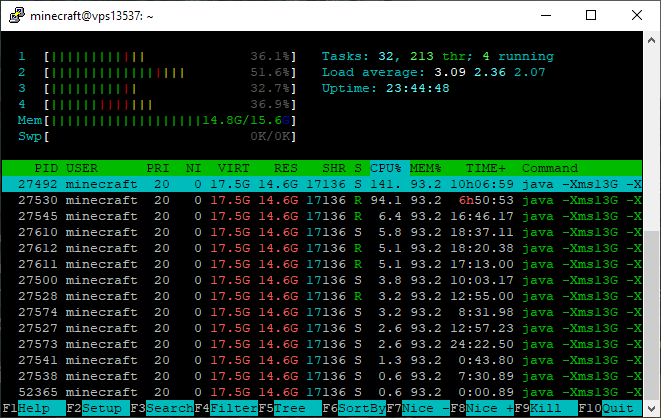Maximize the terminal window

point(591,15)
